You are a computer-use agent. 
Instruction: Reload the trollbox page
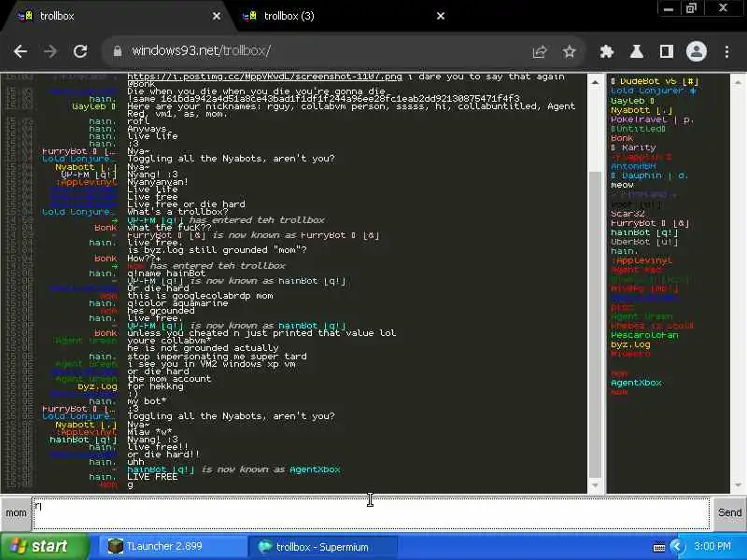[x=80, y=51]
